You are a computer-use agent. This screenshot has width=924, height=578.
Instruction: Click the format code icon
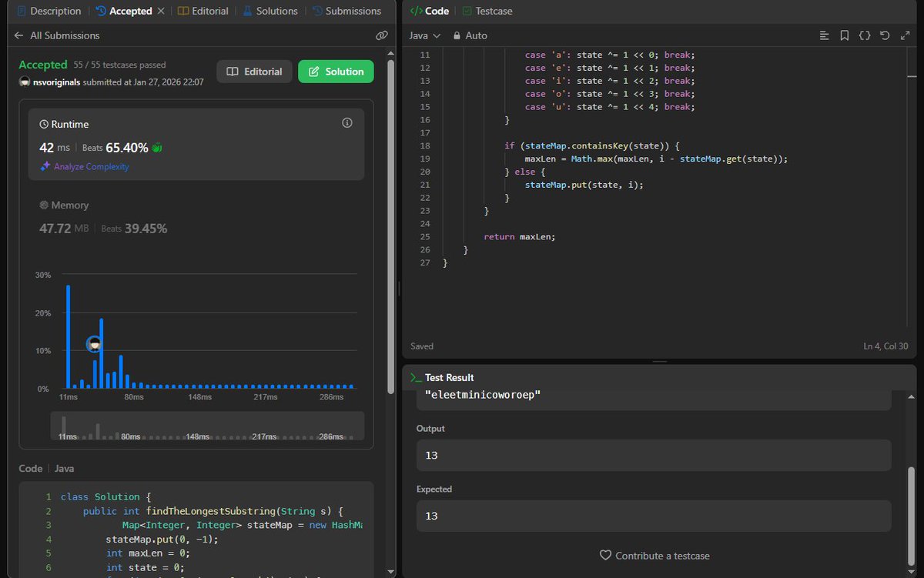tap(825, 35)
